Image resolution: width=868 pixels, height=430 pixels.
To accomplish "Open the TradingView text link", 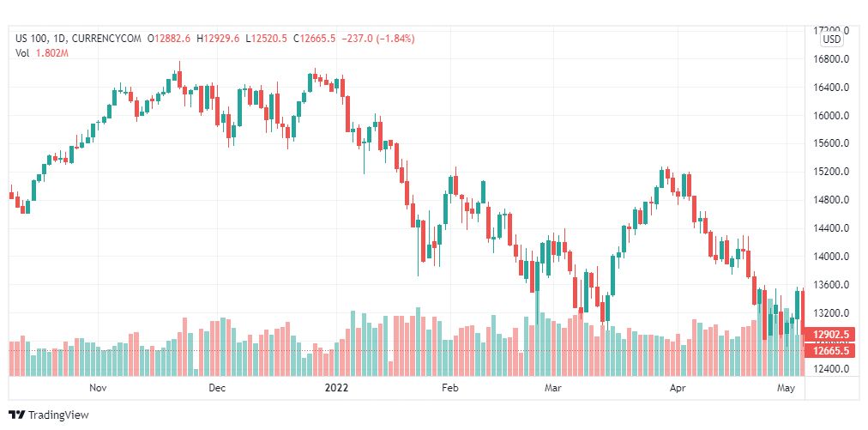I will point(57,415).
